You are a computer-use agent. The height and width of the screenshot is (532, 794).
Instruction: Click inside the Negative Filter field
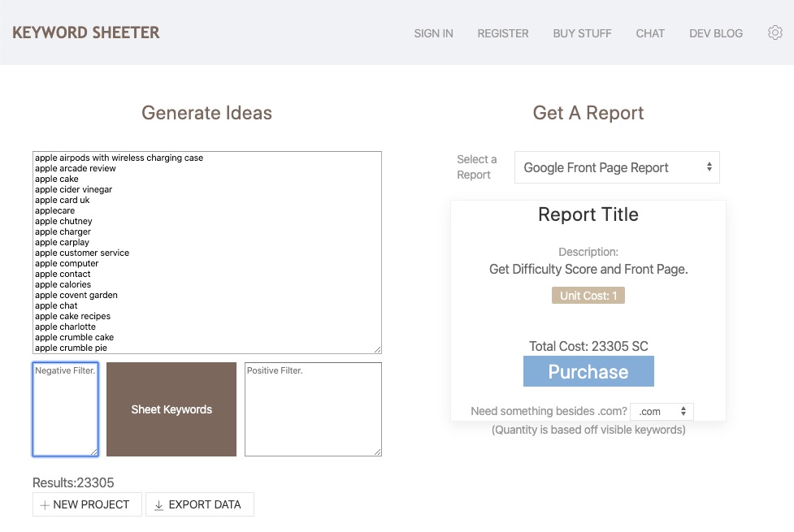point(65,409)
